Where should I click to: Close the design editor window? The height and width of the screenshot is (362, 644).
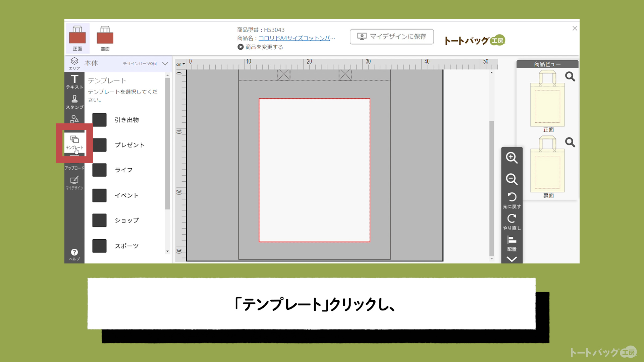pyautogui.click(x=575, y=28)
